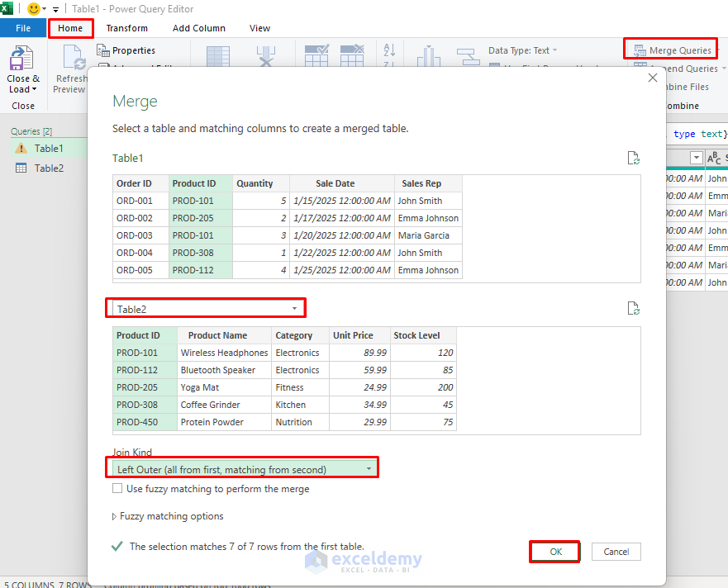
Task: Refresh the Table1 preview in Merge dialog
Action: (633, 159)
